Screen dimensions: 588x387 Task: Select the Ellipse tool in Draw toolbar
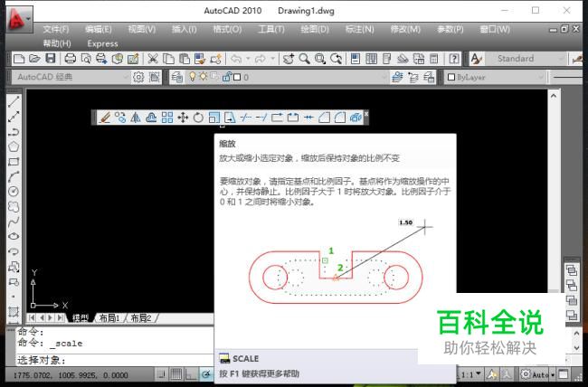pos(14,236)
